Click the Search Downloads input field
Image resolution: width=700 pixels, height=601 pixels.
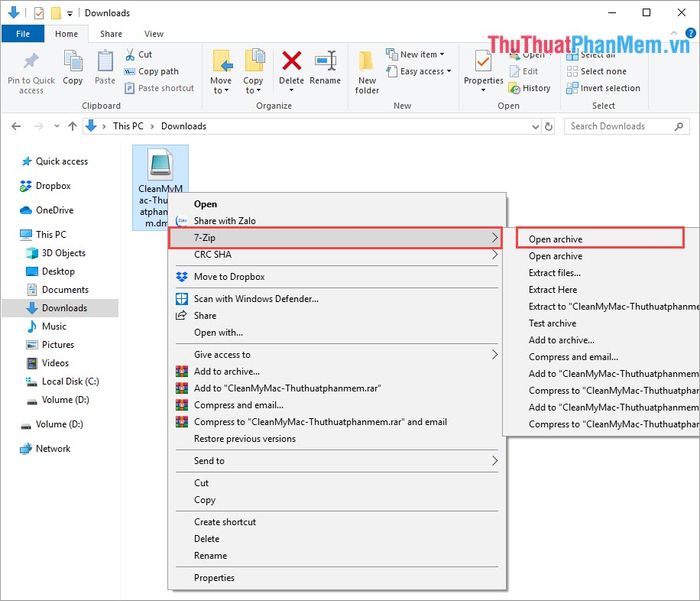(x=618, y=127)
